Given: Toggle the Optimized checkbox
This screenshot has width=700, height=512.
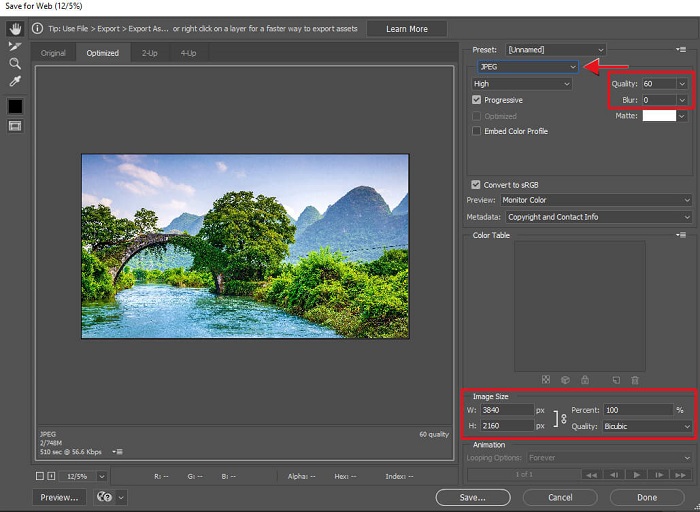Looking at the screenshot, I should [x=476, y=116].
